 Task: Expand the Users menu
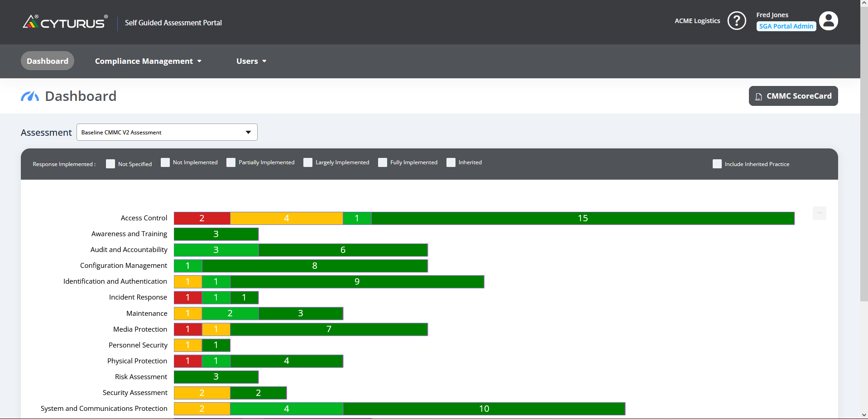coord(251,61)
